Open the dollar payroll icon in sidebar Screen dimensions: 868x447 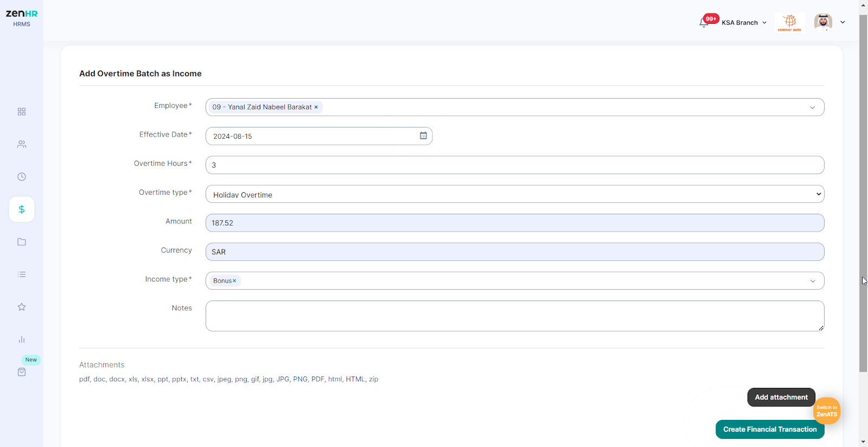pyautogui.click(x=22, y=209)
